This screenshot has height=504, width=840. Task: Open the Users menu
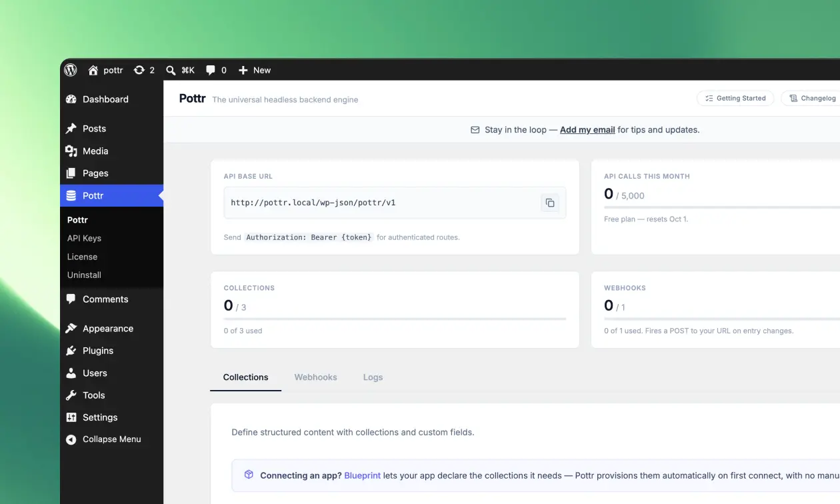pos(111,373)
